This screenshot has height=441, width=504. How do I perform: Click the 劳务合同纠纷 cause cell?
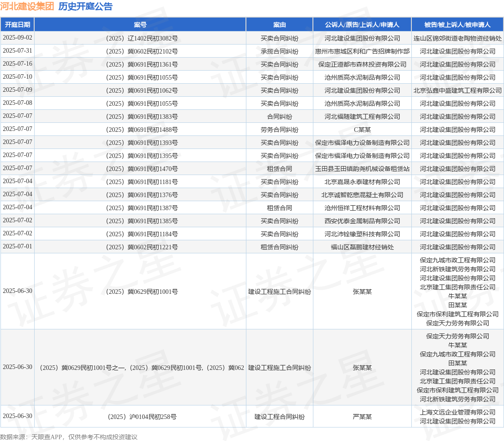pos(279,130)
